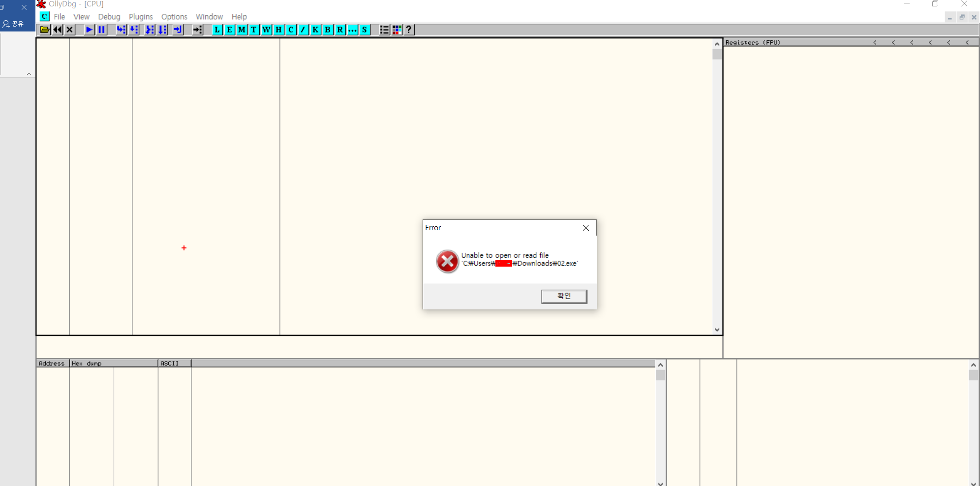The height and width of the screenshot is (486, 980).
Task: Show Breakpoints with B icon
Action: tap(328, 30)
